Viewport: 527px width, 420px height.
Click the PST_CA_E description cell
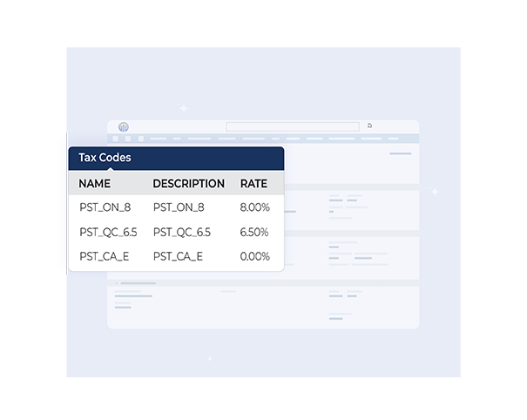point(178,256)
